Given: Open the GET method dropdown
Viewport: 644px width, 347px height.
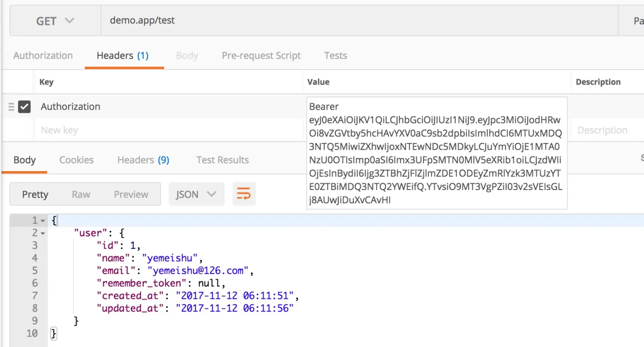Looking at the screenshot, I should tap(55, 21).
